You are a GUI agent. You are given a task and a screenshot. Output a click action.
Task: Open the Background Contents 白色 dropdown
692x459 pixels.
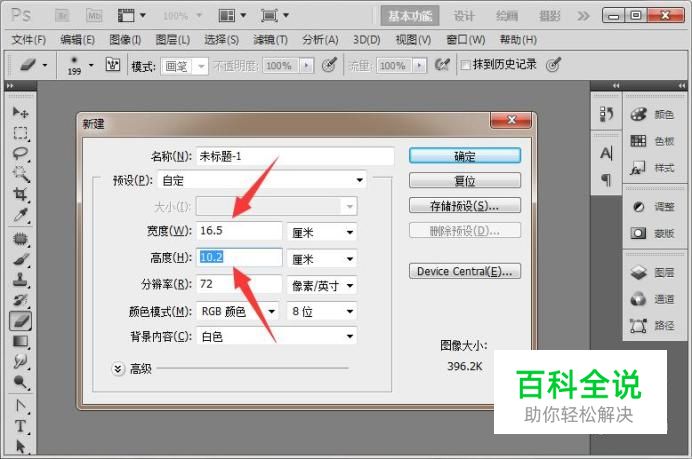coord(276,337)
